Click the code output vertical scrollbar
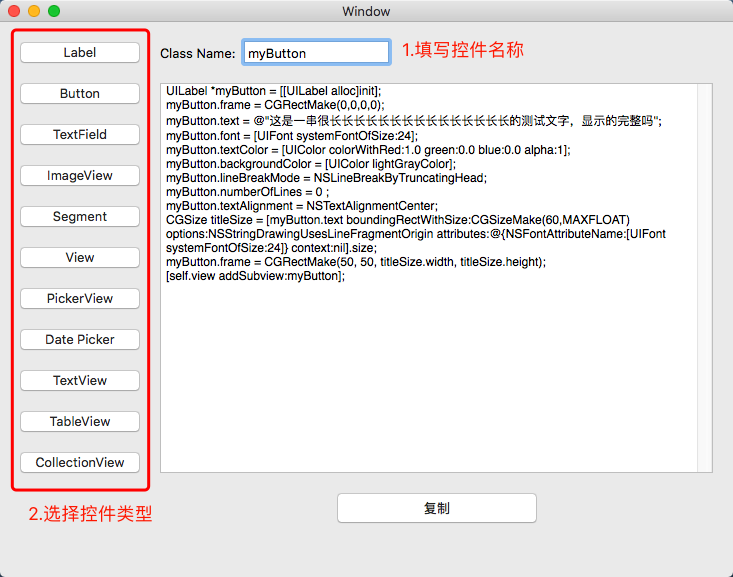Viewport: 733px width, 577px height. click(x=704, y=278)
